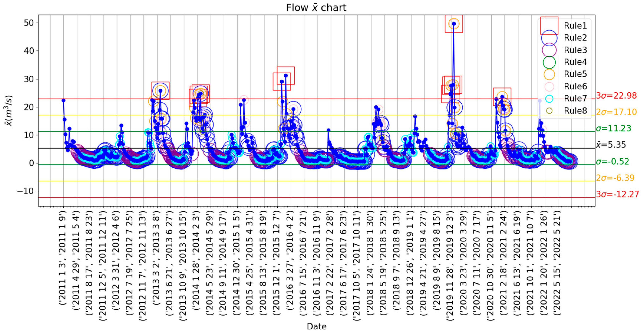Click the x̄=5.35 center line label

[x=611, y=145]
